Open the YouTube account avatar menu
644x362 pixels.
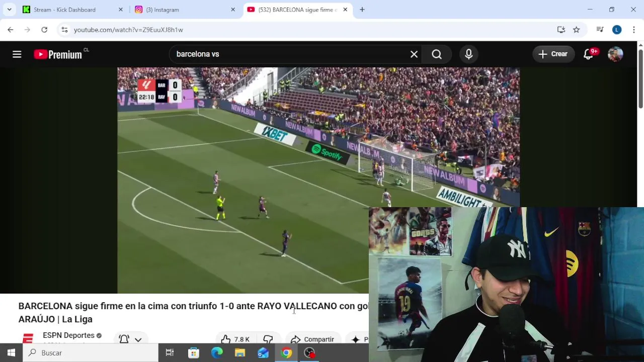[x=615, y=54]
